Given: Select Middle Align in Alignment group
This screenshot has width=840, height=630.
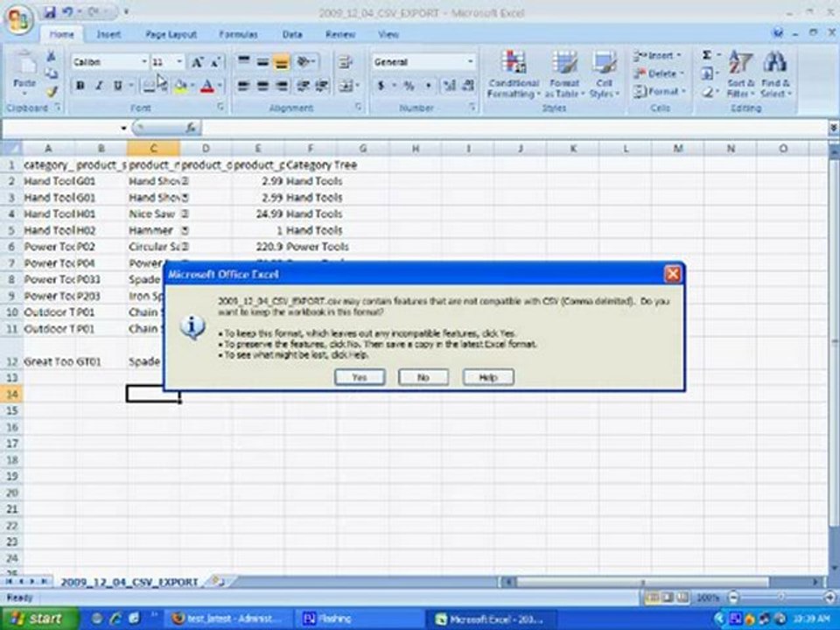Looking at the screenshot, I should click(262, 61).
